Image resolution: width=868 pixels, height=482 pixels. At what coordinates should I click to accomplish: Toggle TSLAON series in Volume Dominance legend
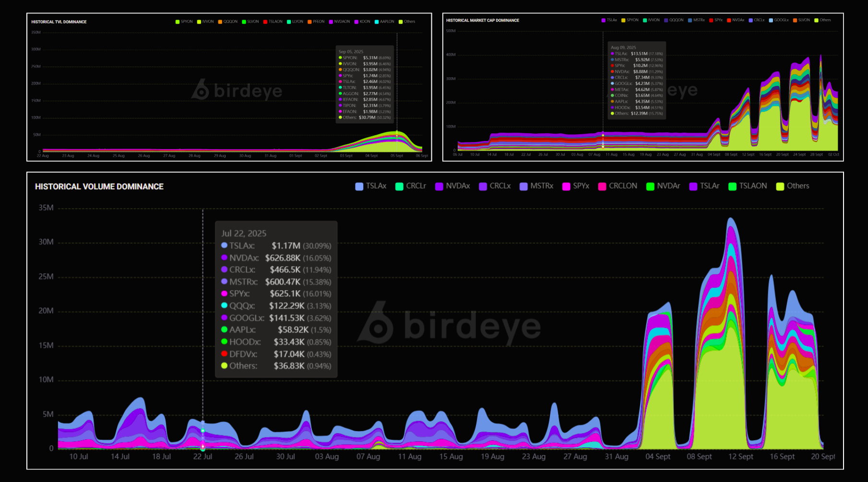(x=748, y=186)
